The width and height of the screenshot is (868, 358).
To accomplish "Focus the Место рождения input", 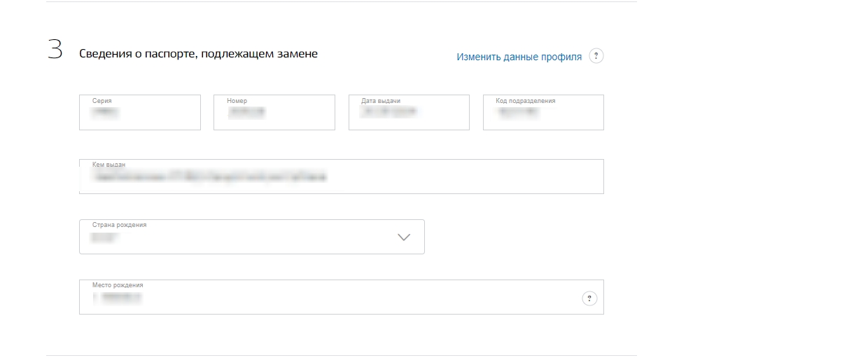I will tap(342, 297).
